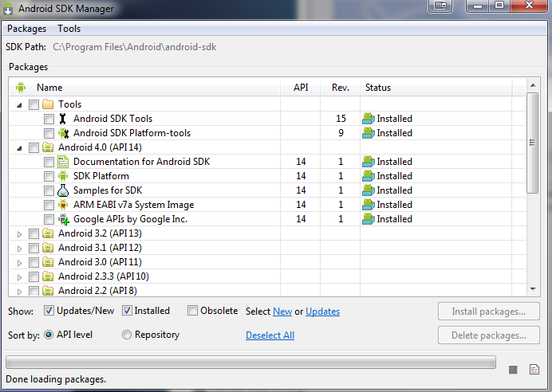Click the Samples for SDK flask icon

click(x=63, y=190)
